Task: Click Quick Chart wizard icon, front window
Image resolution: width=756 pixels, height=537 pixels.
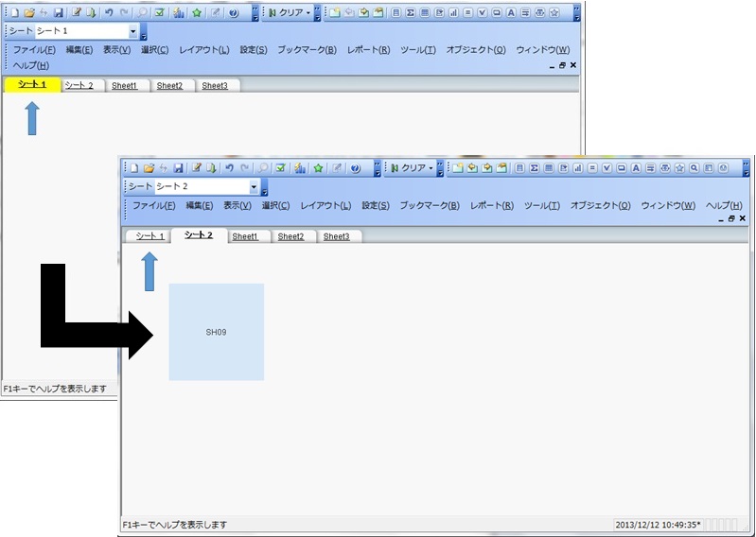Action: coord(300,168)
